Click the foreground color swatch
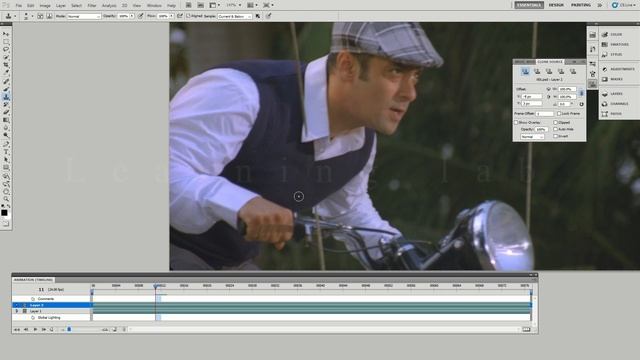The height and width of the screenshot is (360, 640). click(x=4, y=213)
